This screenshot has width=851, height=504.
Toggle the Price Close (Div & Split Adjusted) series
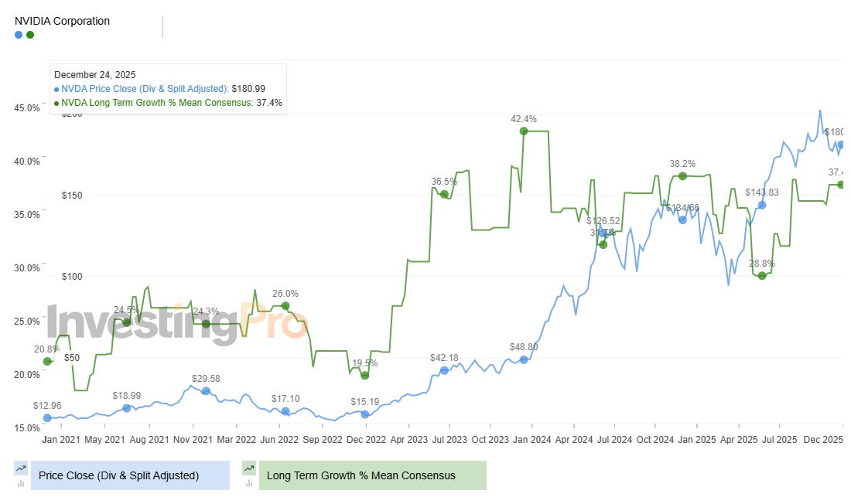coord(130,475)
